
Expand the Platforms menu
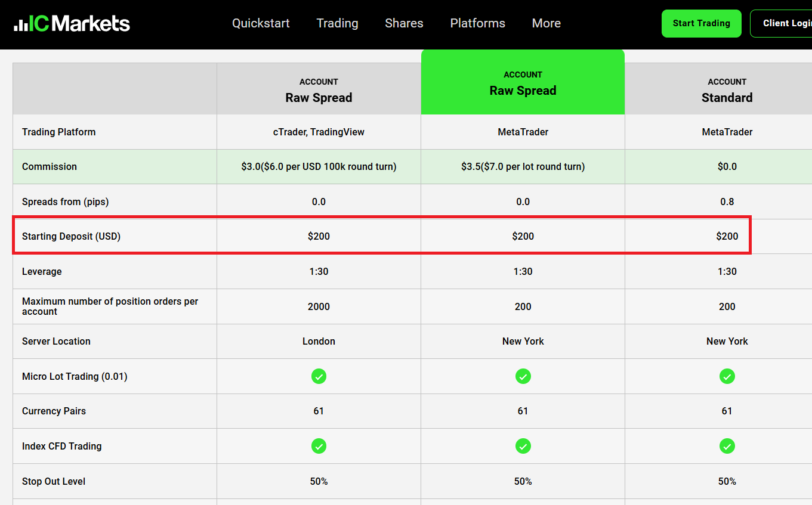coord(477,23)
